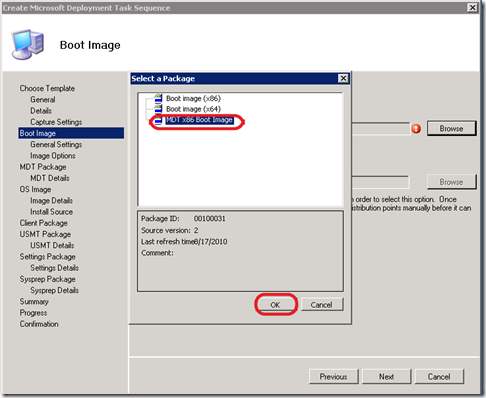Open MDT Package step in sidebar

tap(43, 167)
